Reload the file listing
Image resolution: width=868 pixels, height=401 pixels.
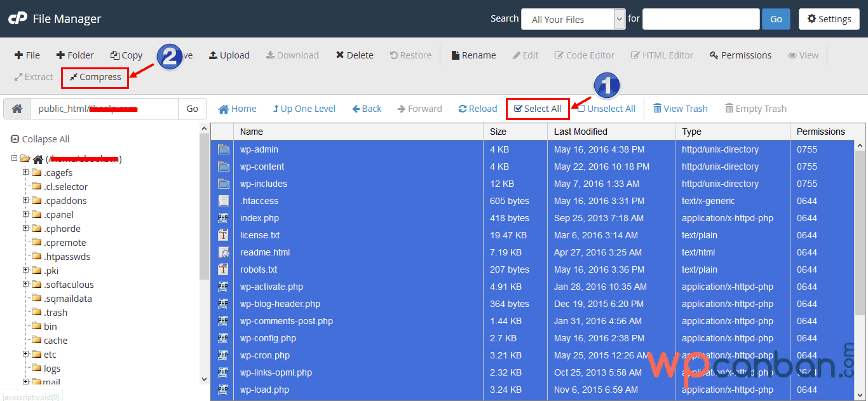(x=478, y=109)
